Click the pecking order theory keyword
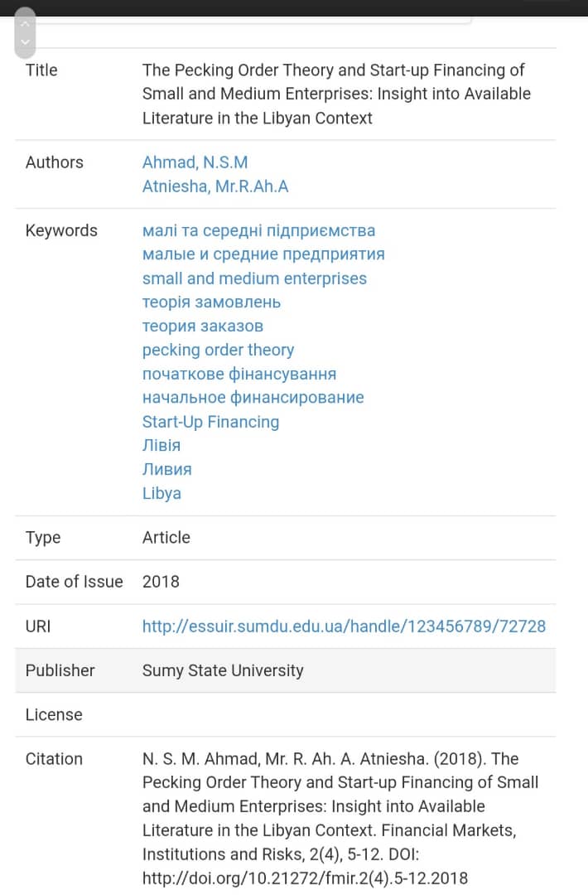588x895 pixels. coord(218,350)
